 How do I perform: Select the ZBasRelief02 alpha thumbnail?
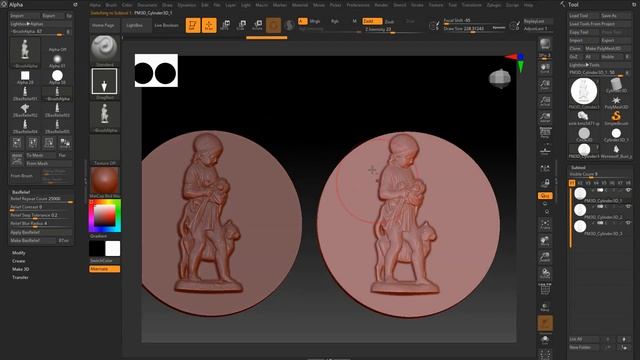pos(25,109)
